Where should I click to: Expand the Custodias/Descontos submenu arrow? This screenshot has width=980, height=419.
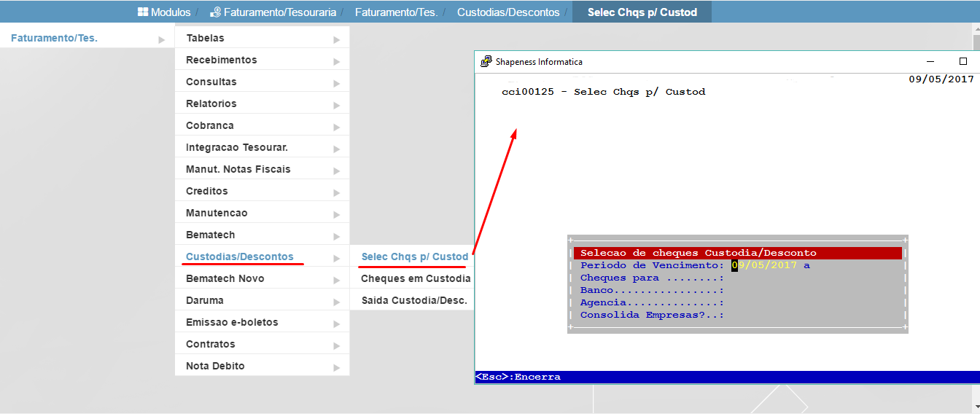337,258
